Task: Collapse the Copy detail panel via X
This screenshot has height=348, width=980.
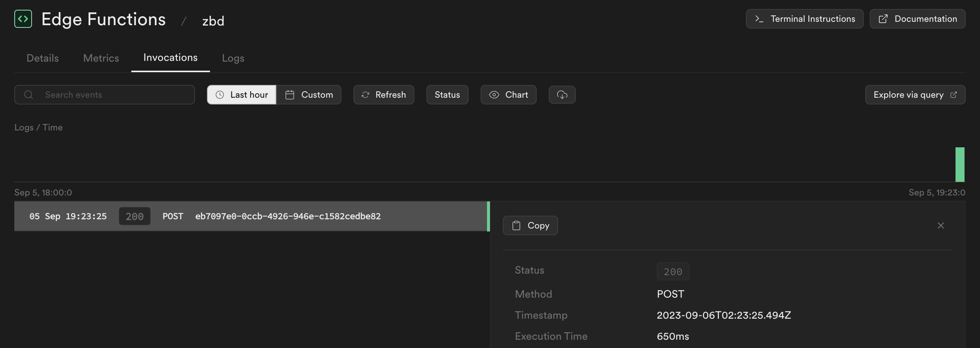Action: click(940, 225)
